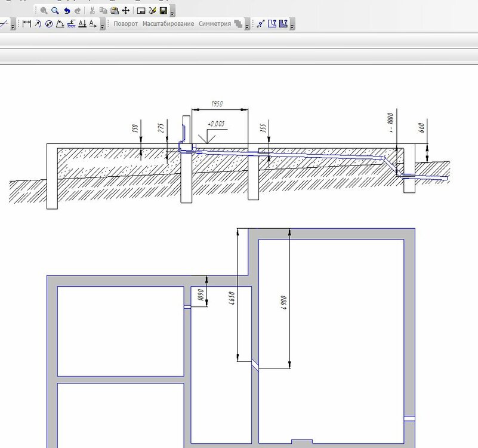Image resolution: width=478 pixels, height=448 pixels.
Task: Expand overflow arrow after dimension tools
Action: tap(103, 26)
